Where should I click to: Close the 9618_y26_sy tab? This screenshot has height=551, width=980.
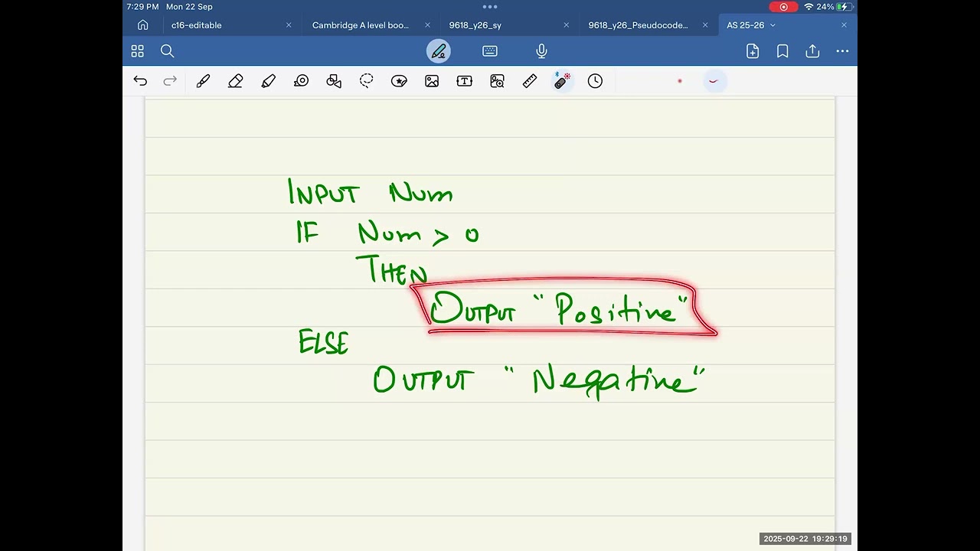567,25
